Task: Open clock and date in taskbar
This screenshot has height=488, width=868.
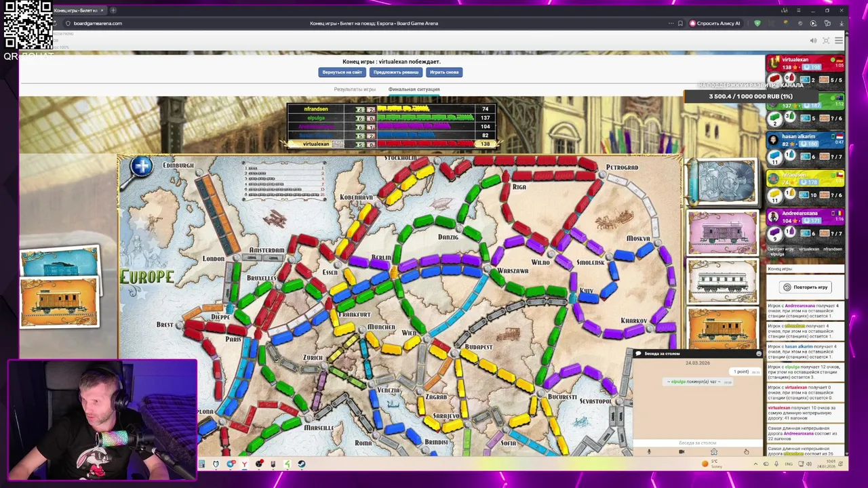Action: pyautogui.click(x=825, y=464)
